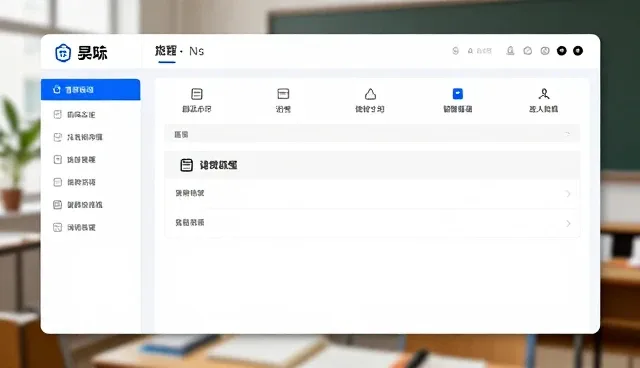Select the underlined header tab beside "Ns"

[x=166, y=51]
